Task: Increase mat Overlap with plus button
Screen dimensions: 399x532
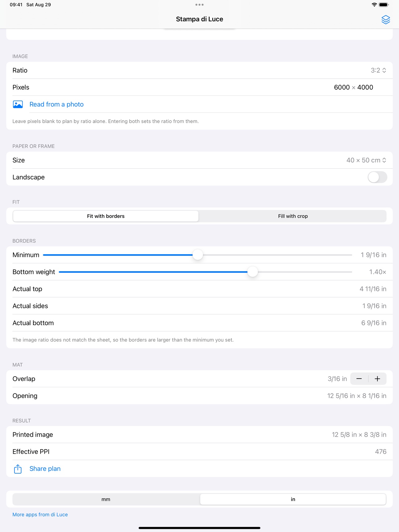Action: click(x=377, y=379)
